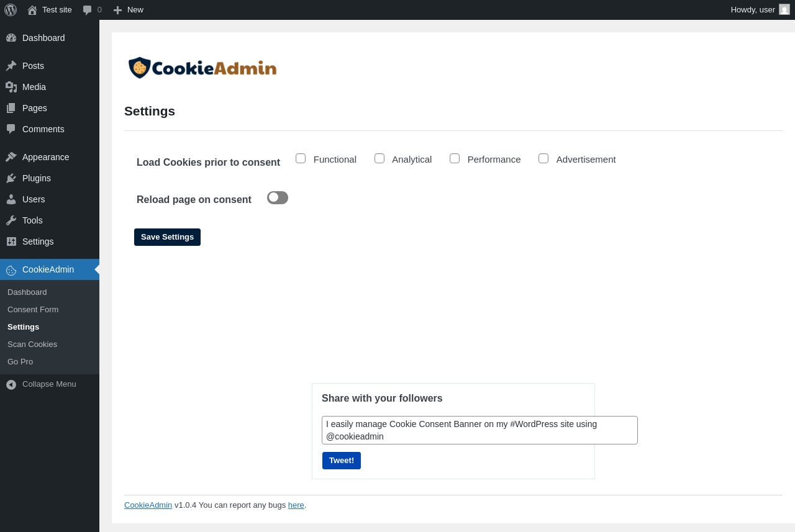
Task: Click the Tweet! button
Action: pyautogui.click(x=342, y=461)
